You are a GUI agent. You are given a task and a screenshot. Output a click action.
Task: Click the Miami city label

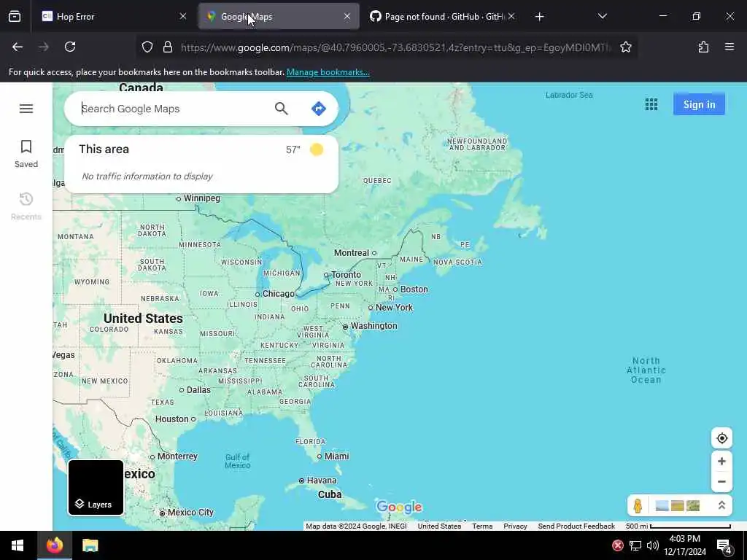tap(336, 456)
